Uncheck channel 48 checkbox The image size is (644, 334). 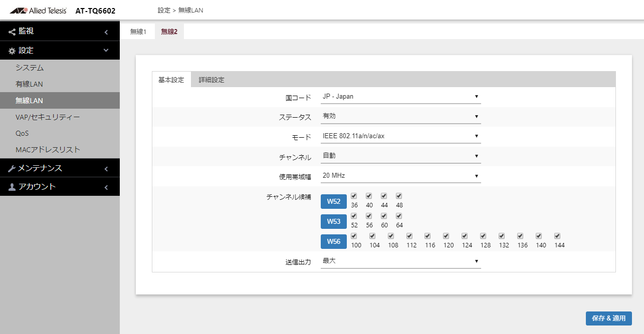pos(399,196)
